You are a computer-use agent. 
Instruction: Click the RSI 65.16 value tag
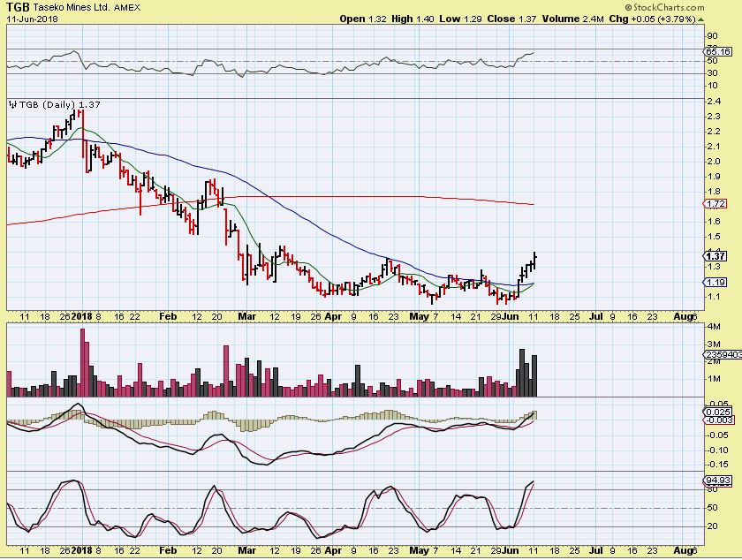click(x=718, y=51)
